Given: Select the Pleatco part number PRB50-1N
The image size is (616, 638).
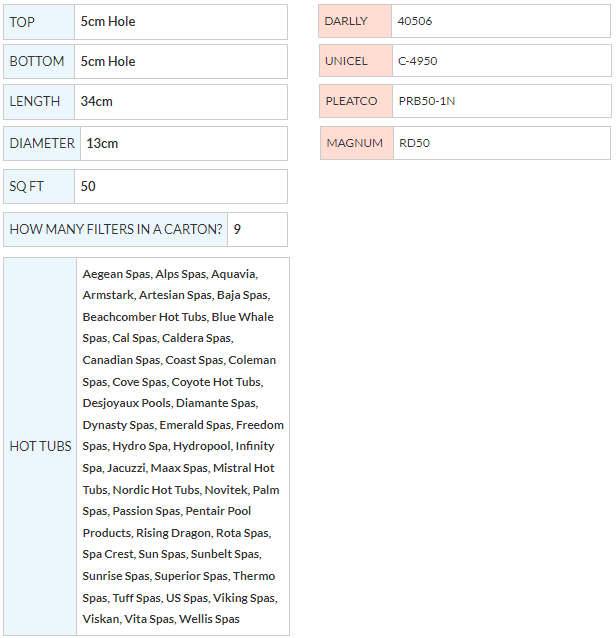Looking at the screenshot, I should click(x=427, y=101).
